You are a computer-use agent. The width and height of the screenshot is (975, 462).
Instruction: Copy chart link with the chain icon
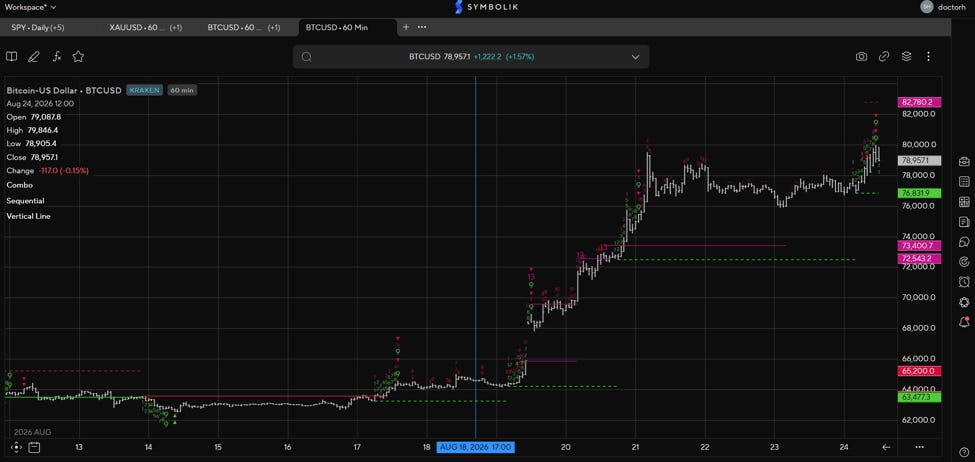point(884,57)
